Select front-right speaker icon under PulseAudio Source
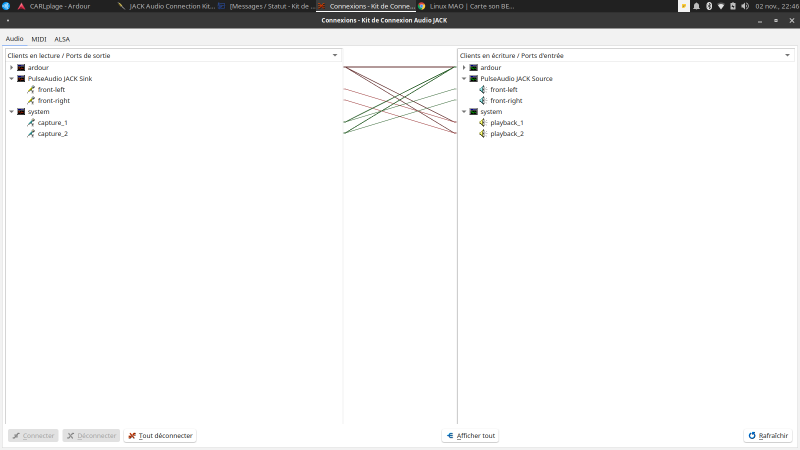Image resolution: width=800 pixels, height=450 pixels. (483, 101)
